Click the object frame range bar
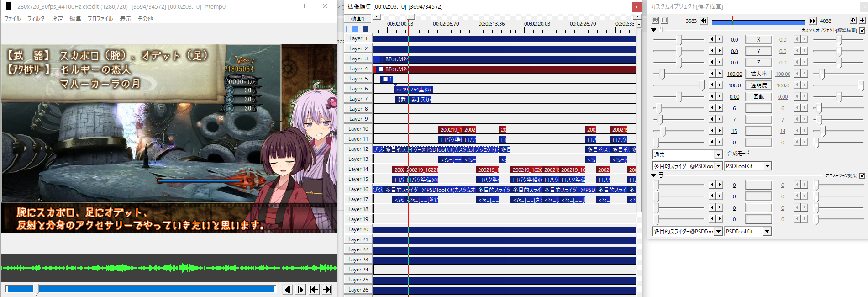Screen dimensions: 868x297 coord(758,21)
